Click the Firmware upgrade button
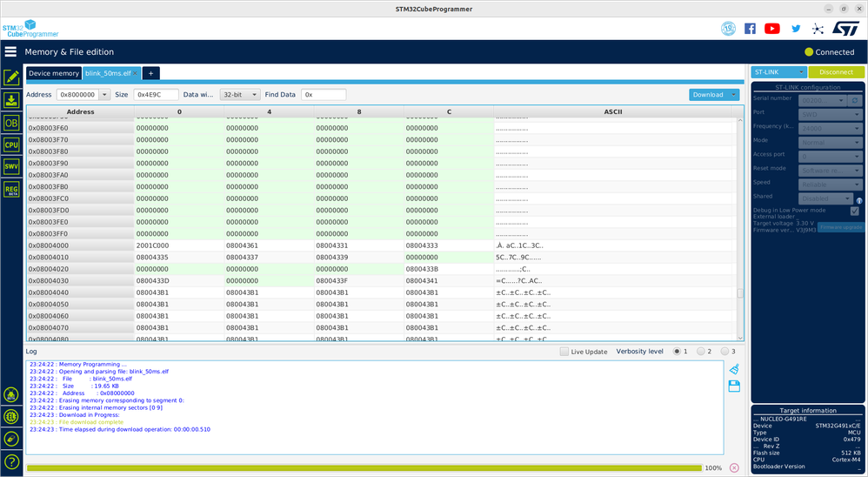This screenshot has height=477, width=868. point(840,227)
